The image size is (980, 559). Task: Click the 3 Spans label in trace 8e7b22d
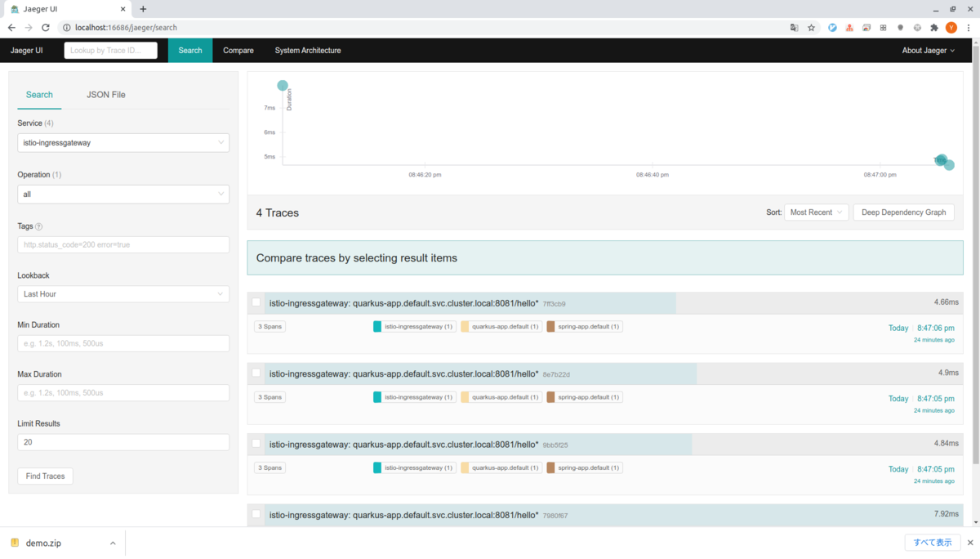(x=269, y=397)
